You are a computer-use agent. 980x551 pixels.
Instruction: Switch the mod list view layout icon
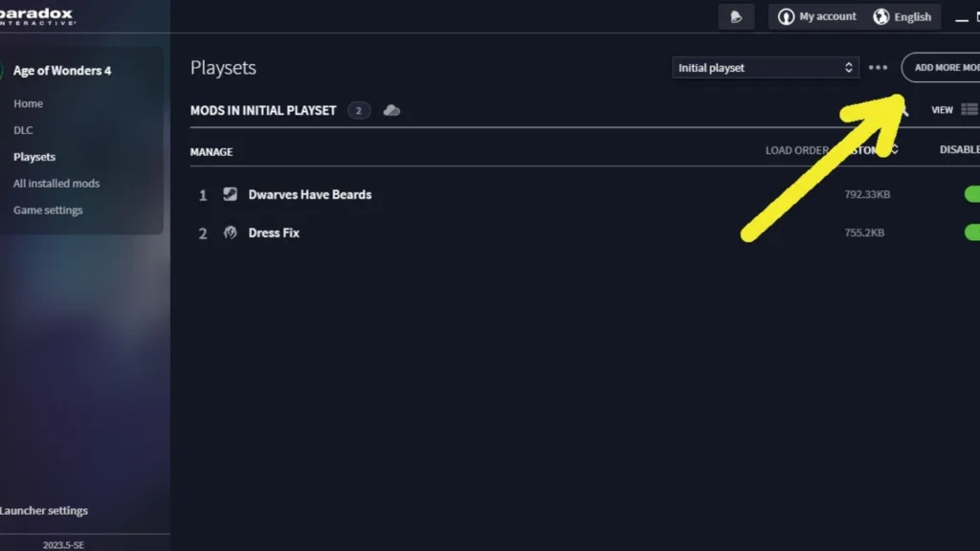pos(970,109)
